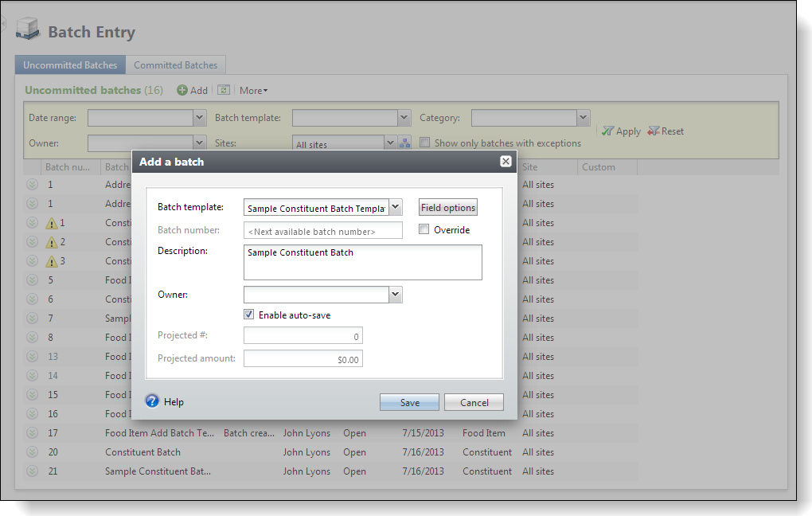Expand row chevron for batch 14
The image size is (812, 516).
coord(32,376)
